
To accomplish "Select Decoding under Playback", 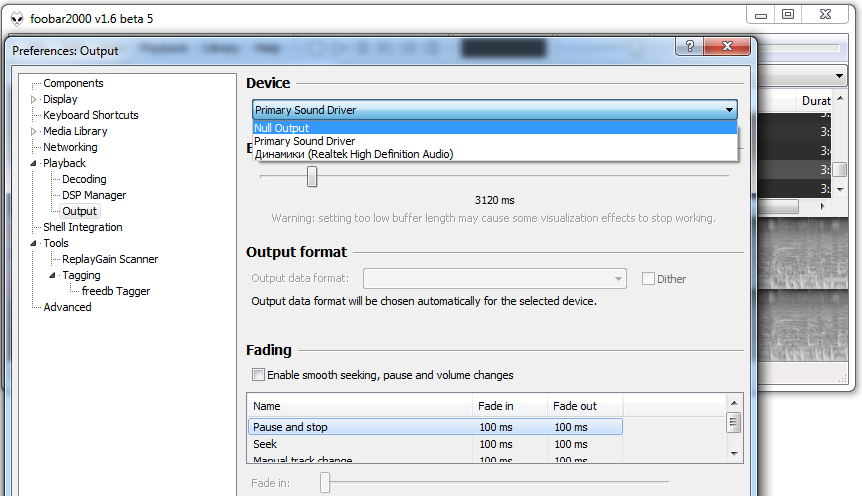I will coord(84,179).
